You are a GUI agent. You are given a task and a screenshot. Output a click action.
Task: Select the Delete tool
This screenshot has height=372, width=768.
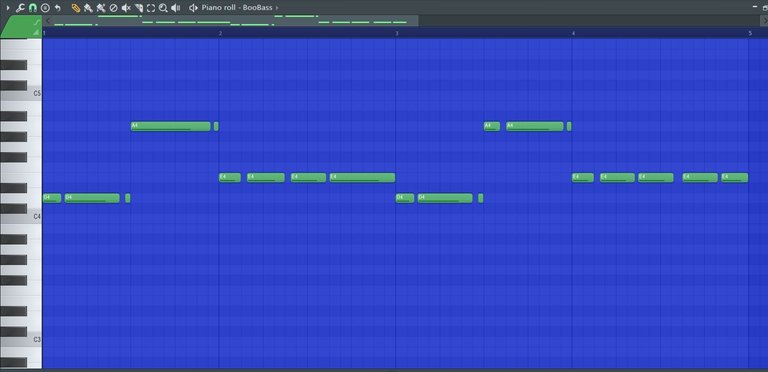pos(114,8)
